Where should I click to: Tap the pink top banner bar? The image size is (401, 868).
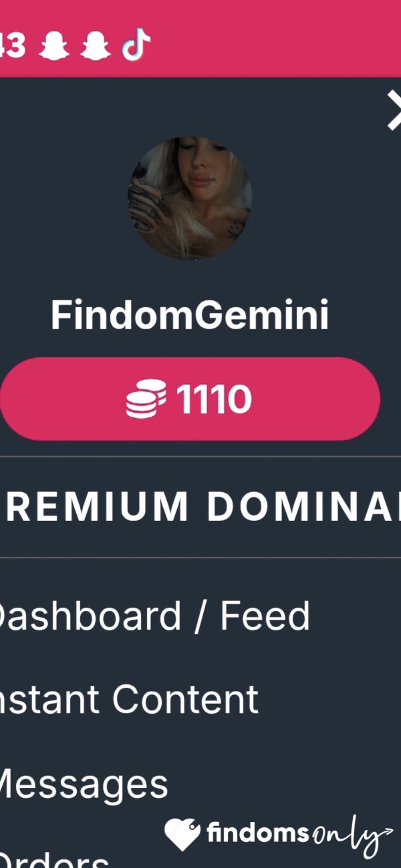pyautogui.click(x=200, y=39)
